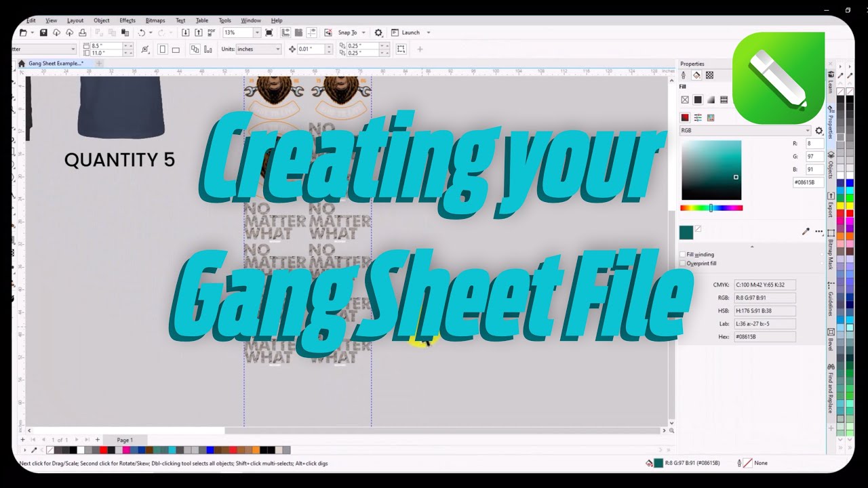Select Landscape page orientation
This screenshot has height=488, width=868.
point(176,49)
